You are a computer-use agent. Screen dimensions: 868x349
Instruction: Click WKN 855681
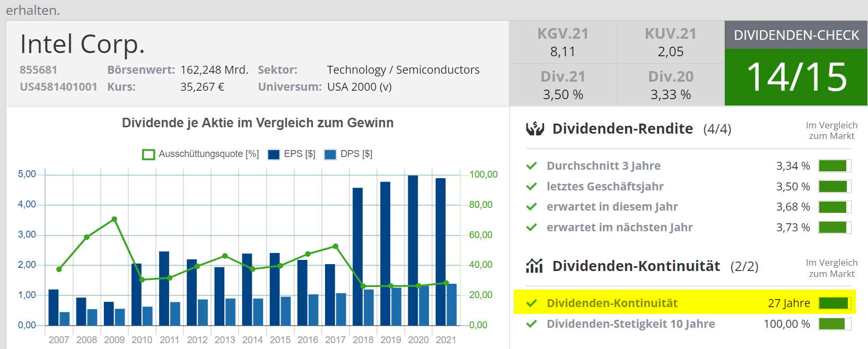(38, 70)
